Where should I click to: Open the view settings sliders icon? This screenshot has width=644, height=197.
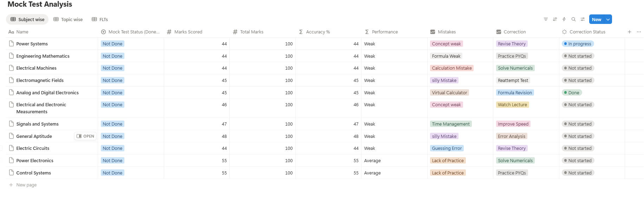583,19
